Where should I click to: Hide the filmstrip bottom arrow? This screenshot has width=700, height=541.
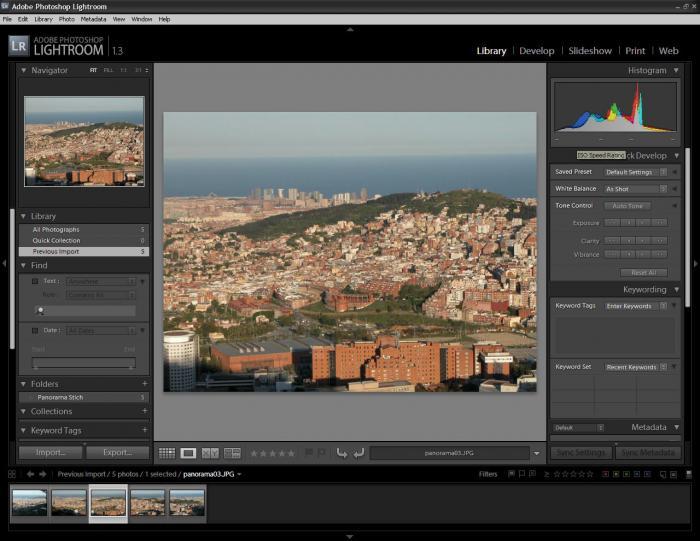(350, 537)
